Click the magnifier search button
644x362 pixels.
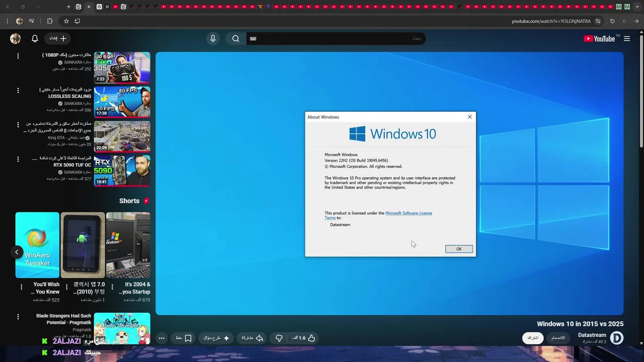pos(236,39)
